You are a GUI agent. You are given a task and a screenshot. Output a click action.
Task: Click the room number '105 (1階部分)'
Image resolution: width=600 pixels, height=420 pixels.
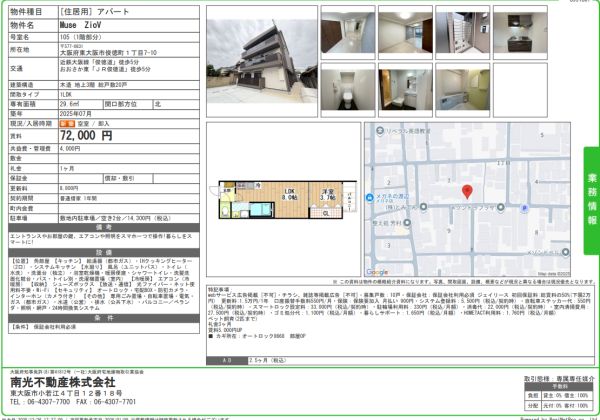80,37
